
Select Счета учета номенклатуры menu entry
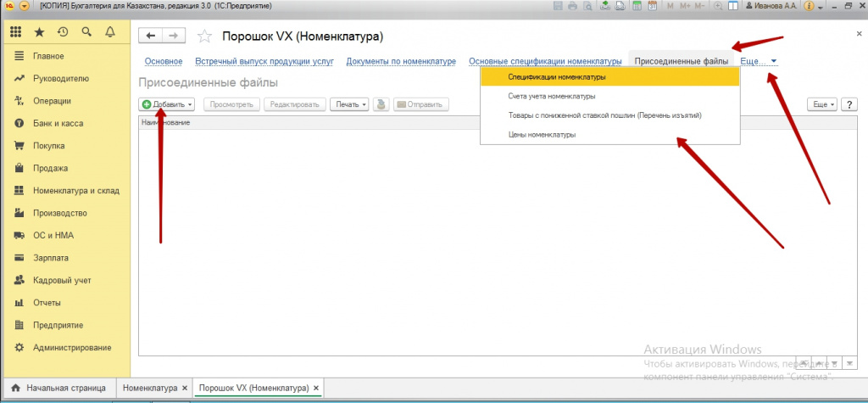610,96
